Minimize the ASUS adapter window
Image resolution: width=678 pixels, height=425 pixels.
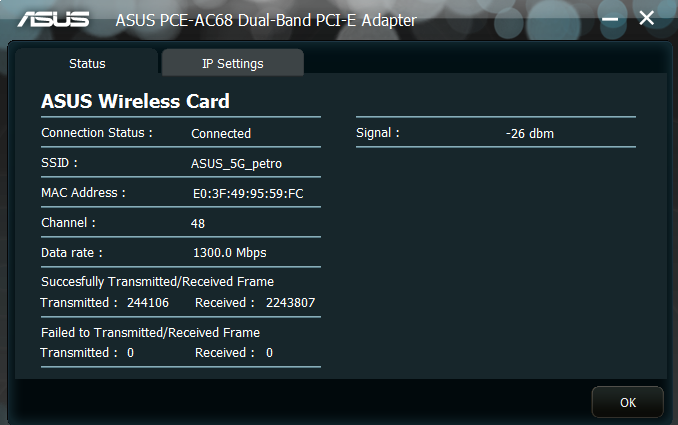coord(611,19)
